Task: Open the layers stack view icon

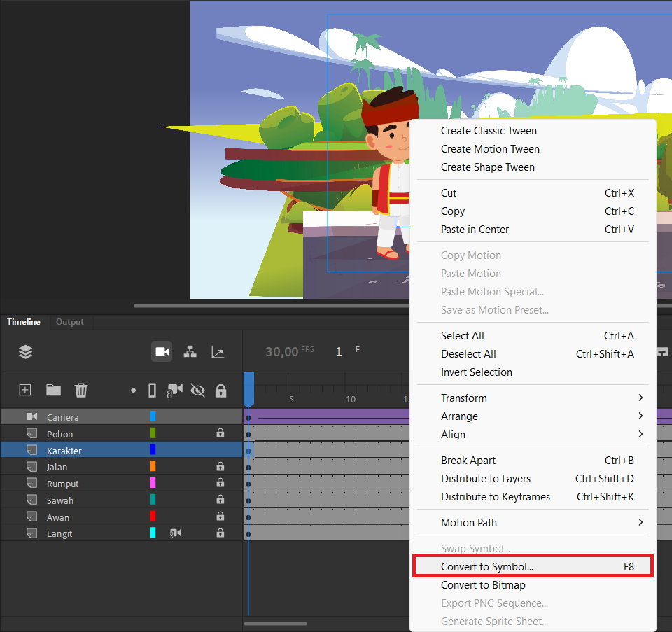Action: click(26, 352)
